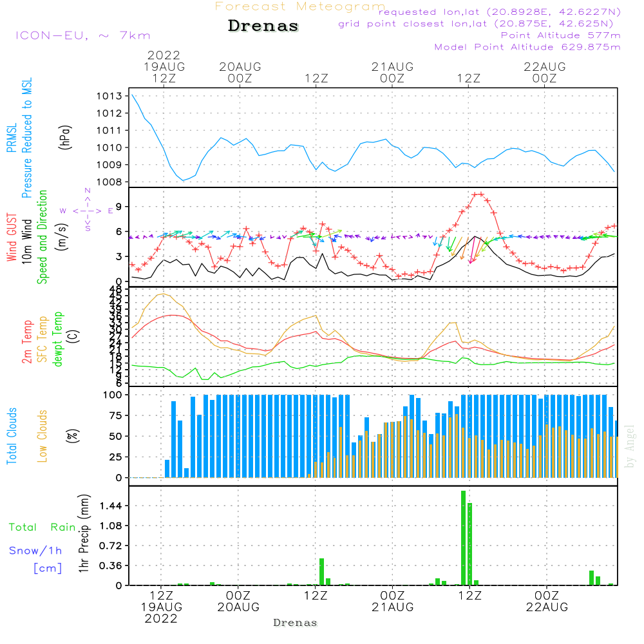
Task: Select the 1012 pressure axis value
Action: (x=109, y=113)
